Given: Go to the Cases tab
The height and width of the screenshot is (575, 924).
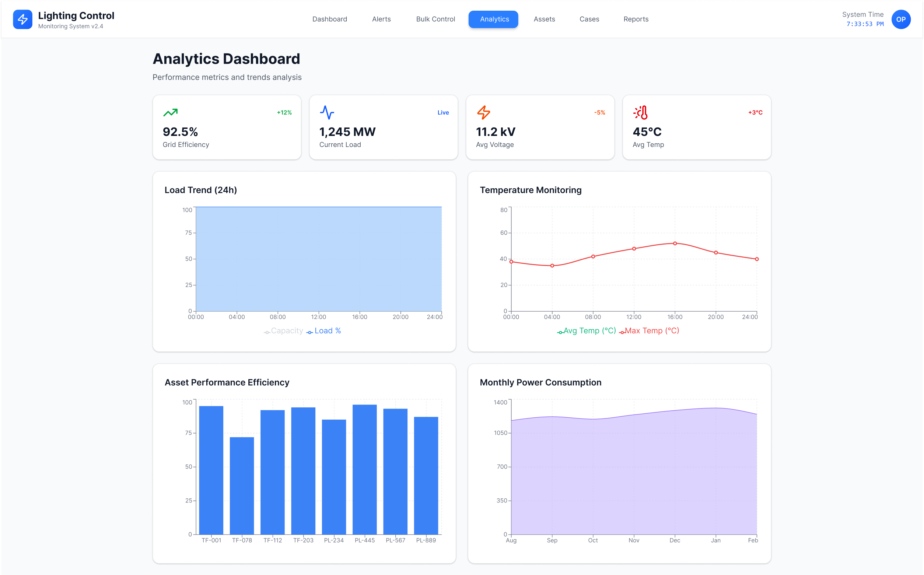Looking at the screenshot, I should point(589,19).
